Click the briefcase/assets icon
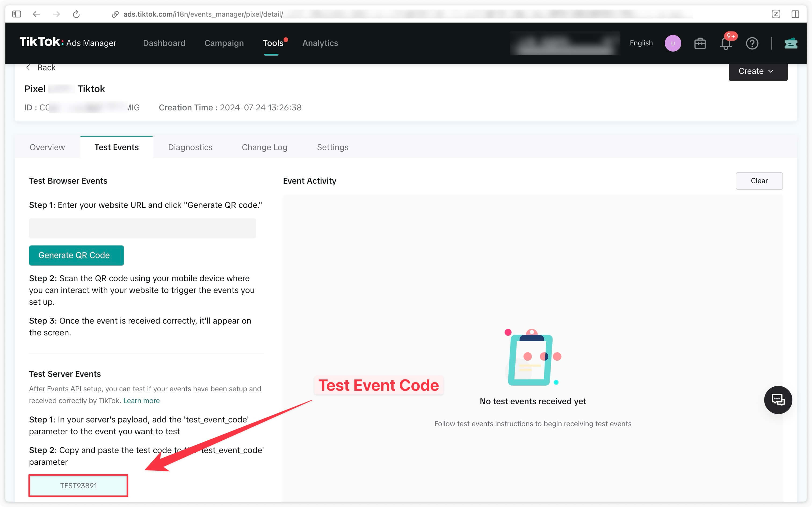812x507 pixels. pos(700,43)
